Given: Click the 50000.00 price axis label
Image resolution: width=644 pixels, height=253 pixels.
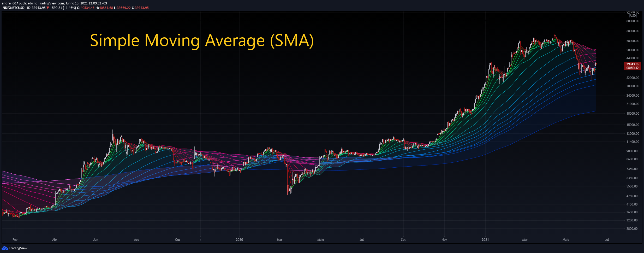Looking at the screenshot, I should tap(633, 50).
